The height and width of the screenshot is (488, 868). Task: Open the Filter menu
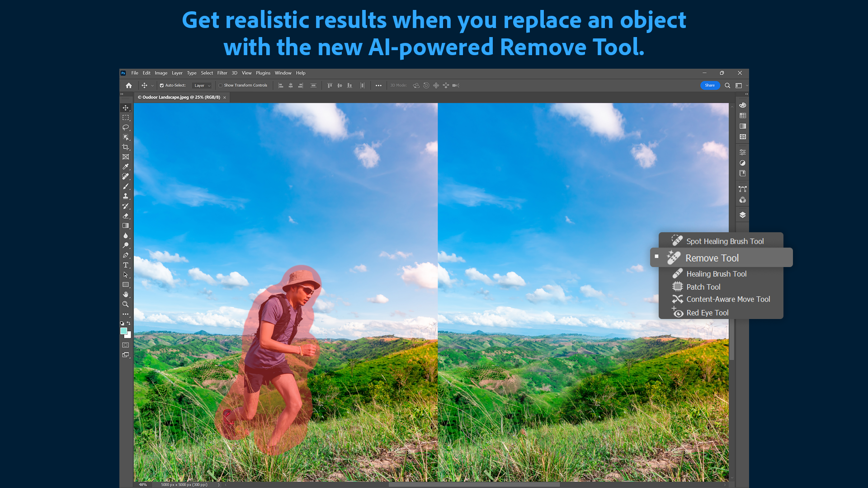point(222,73)
